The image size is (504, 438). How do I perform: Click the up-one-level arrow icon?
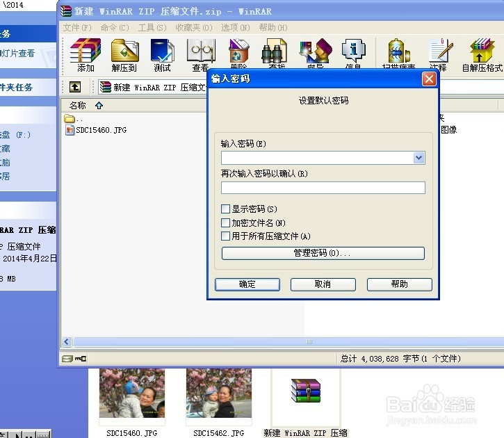coord(75,87)
